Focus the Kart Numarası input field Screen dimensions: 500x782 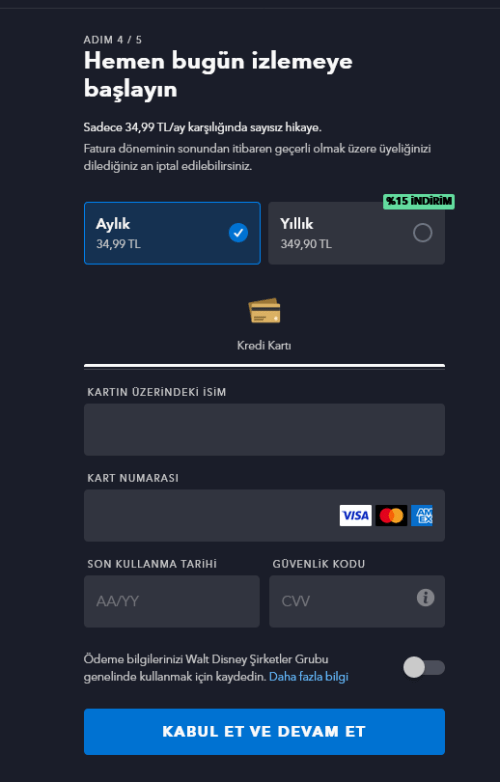[264, 515]
